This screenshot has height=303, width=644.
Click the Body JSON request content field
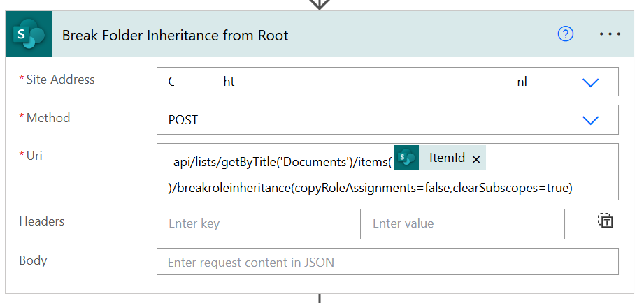tap(387, 263)
